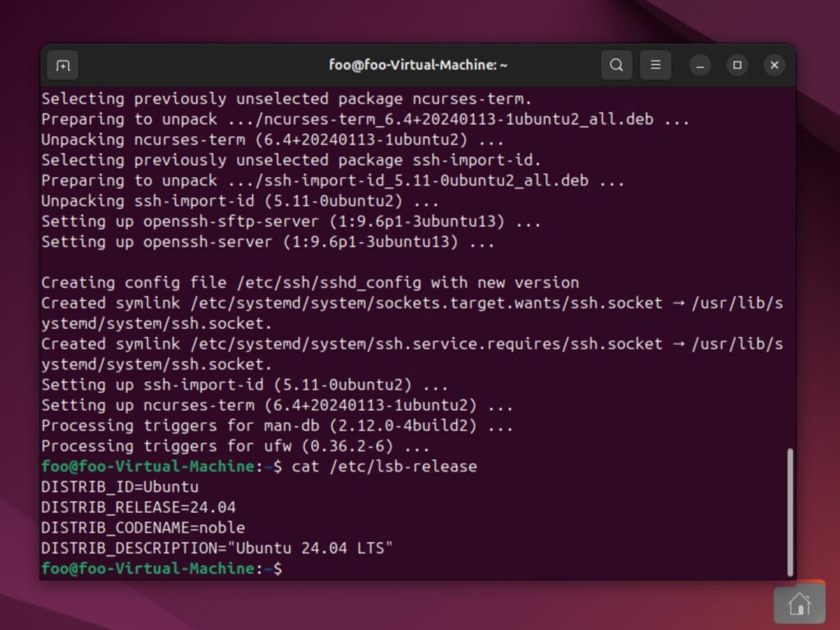Click the DISTRIB_DESCRIPTION output line
The image size is (840, 630).
pos(217,548)
